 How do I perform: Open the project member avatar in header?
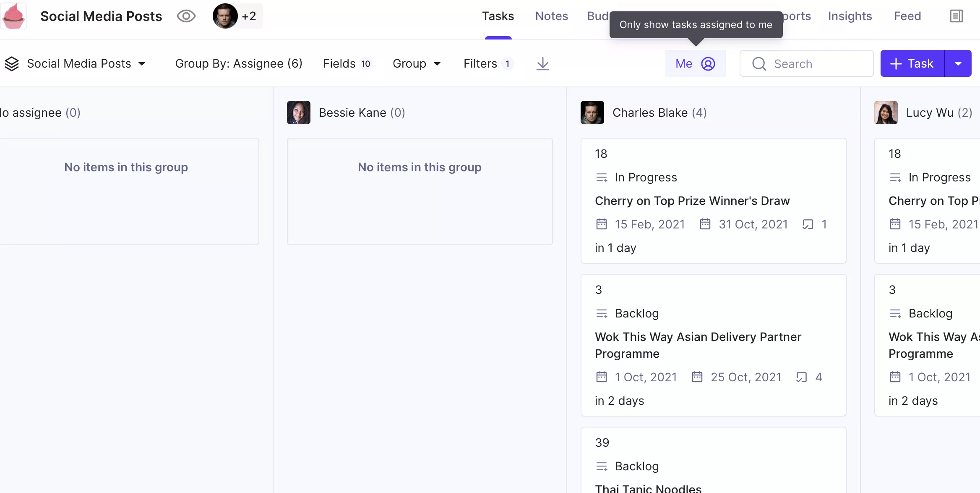225,16
